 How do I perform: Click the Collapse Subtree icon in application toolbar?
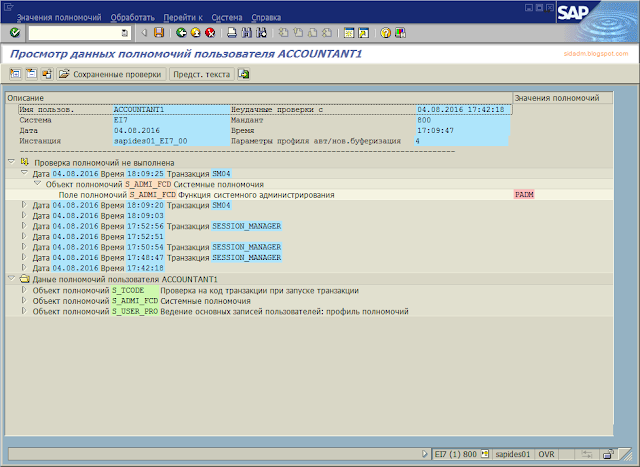pos(31,74)
